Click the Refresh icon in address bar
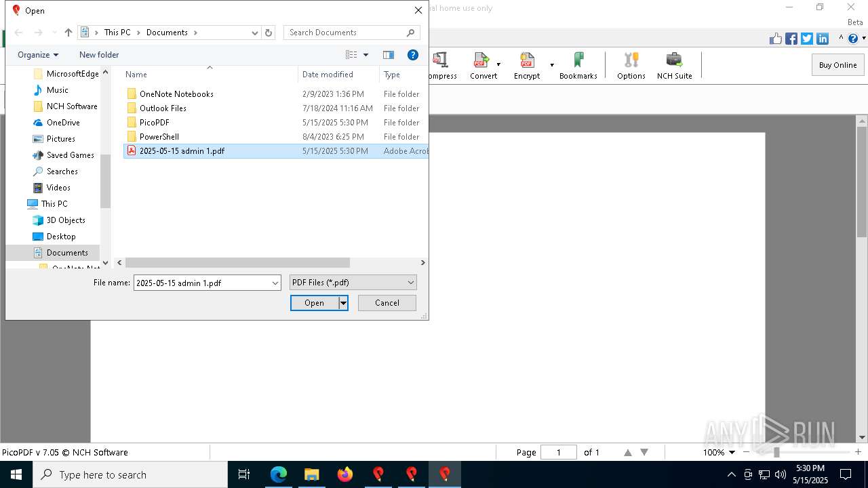 pos(269,33)
